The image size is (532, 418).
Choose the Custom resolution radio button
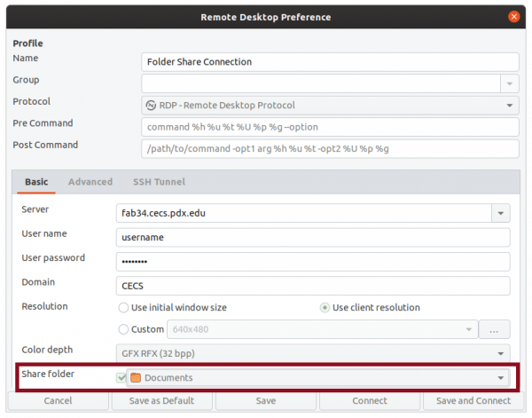tap(124, 329)
